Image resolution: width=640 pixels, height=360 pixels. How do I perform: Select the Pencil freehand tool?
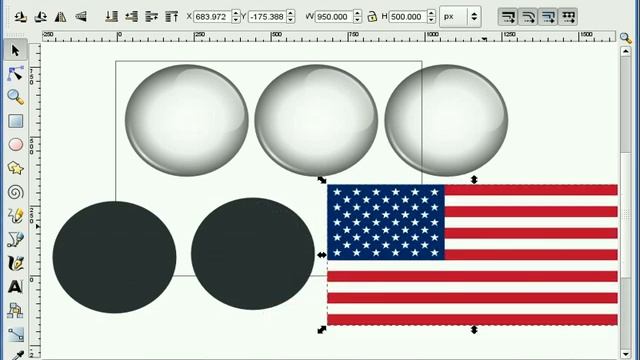tap(16, 216)
